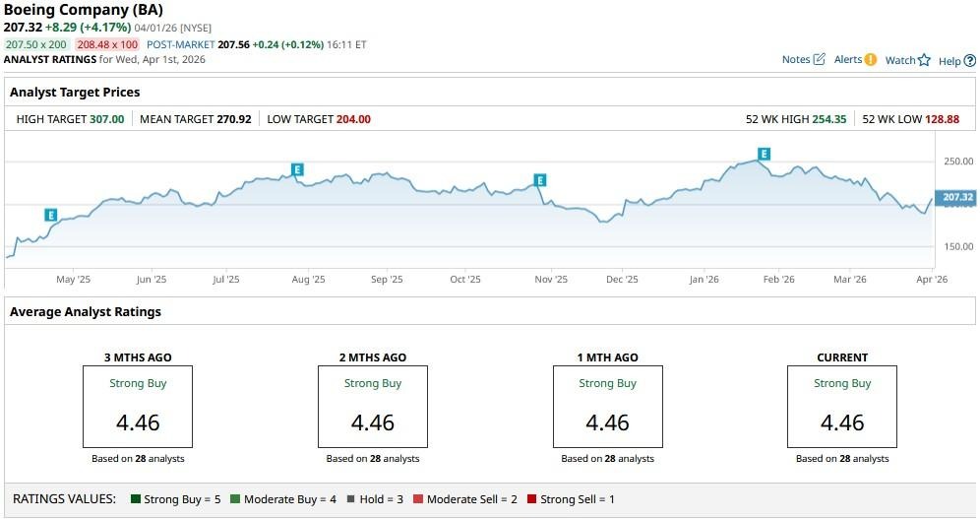
Task: Click the Moderate Sell swatch
Action: (417, 499)
